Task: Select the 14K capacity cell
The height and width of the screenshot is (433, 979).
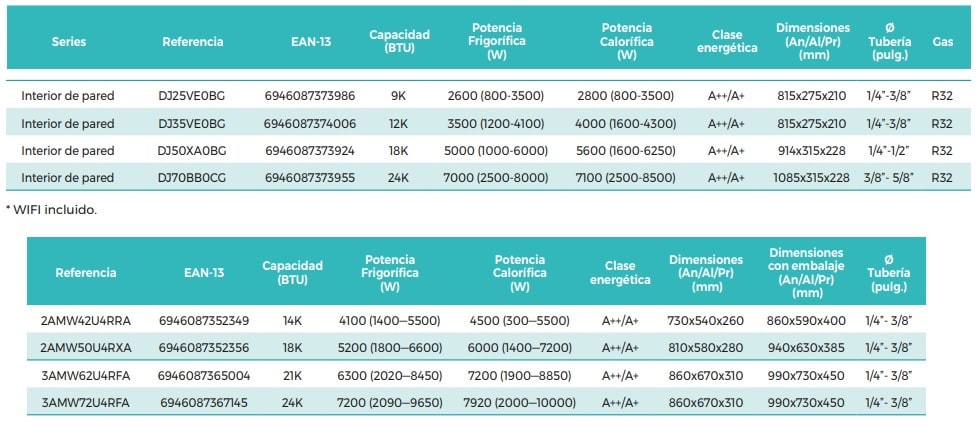Action: [292, 321]
